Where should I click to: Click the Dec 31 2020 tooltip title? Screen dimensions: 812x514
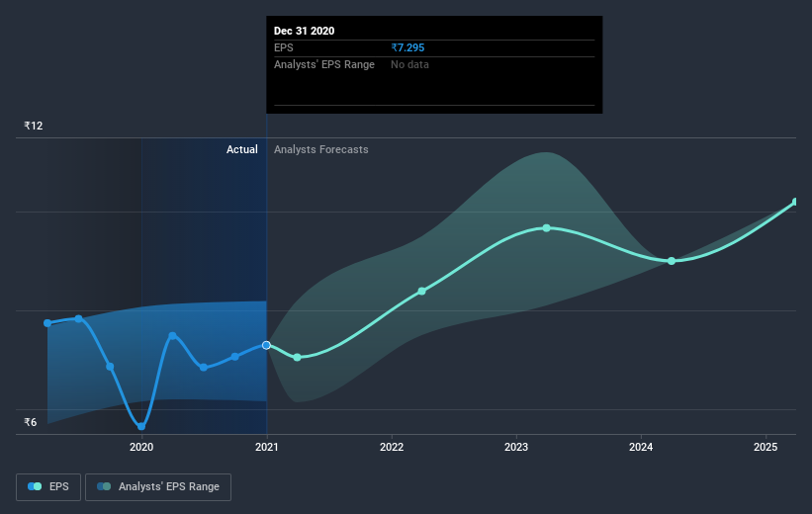click(304, 31)
